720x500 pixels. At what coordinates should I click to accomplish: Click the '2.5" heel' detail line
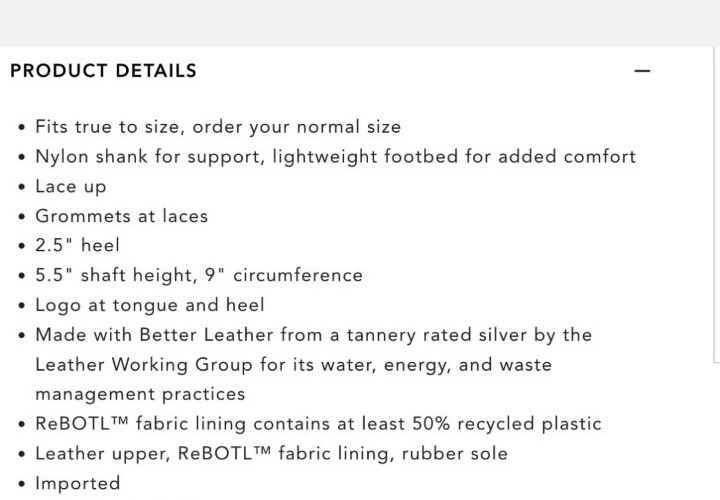[x=77, y=245]
